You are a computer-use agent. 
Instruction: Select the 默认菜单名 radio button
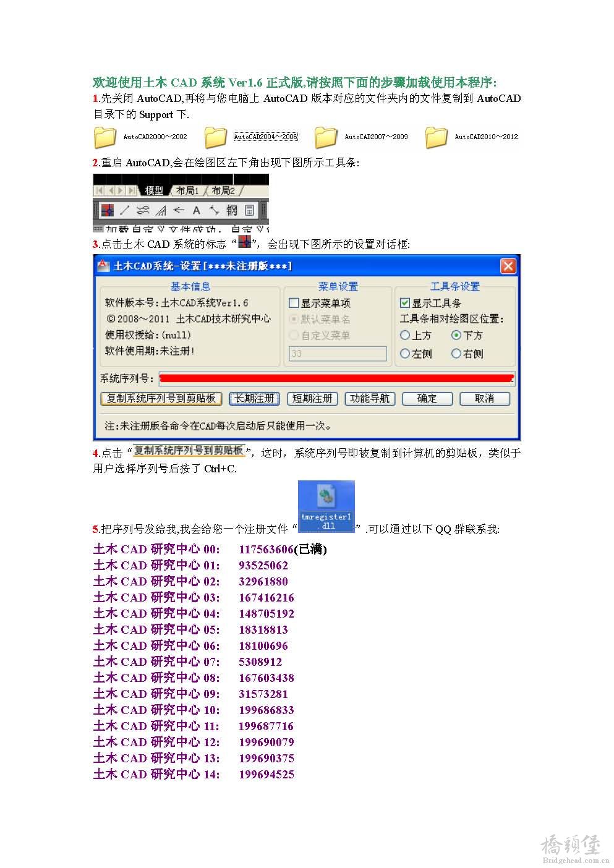tap(294, 319)
